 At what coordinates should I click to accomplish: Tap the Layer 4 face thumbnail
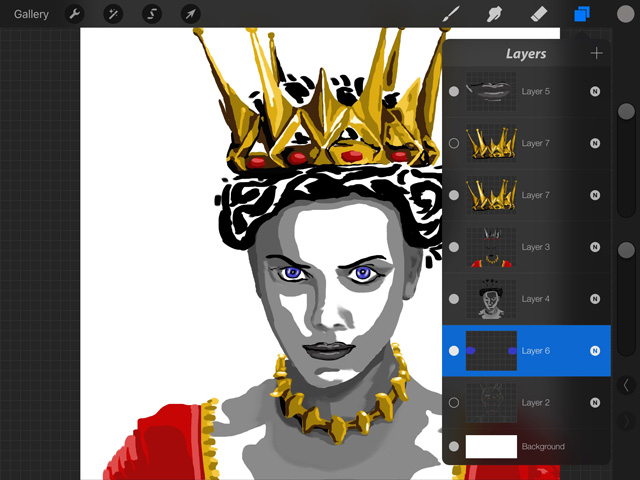(491, 299)
